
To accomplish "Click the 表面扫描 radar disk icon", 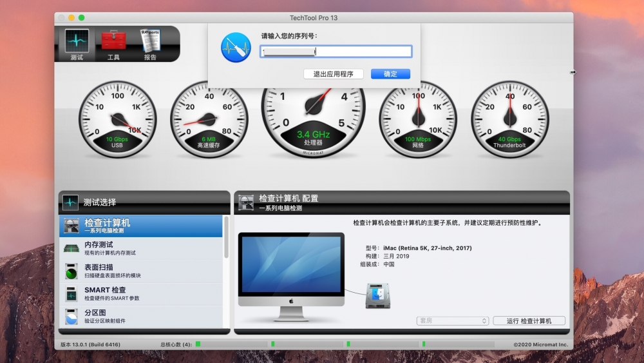I will tap(71, 271).
